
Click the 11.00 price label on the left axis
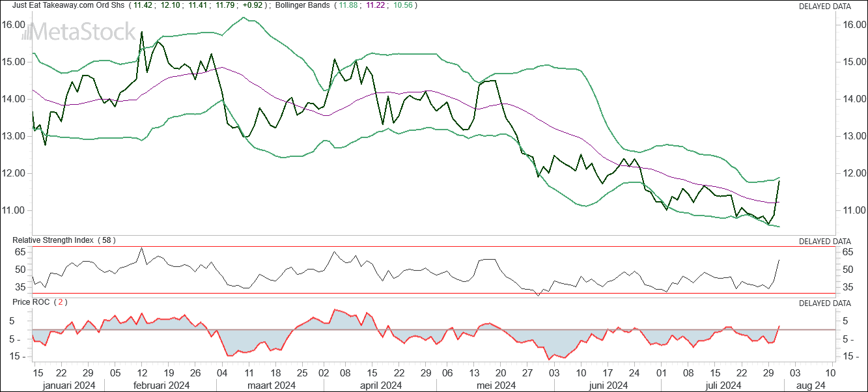(x=14, y=210)
